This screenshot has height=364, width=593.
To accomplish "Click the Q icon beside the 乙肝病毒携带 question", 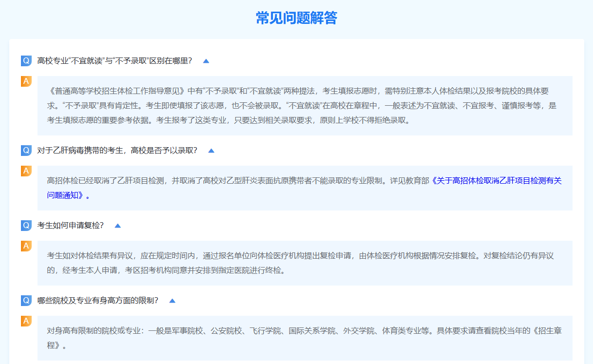I will 26,151.
